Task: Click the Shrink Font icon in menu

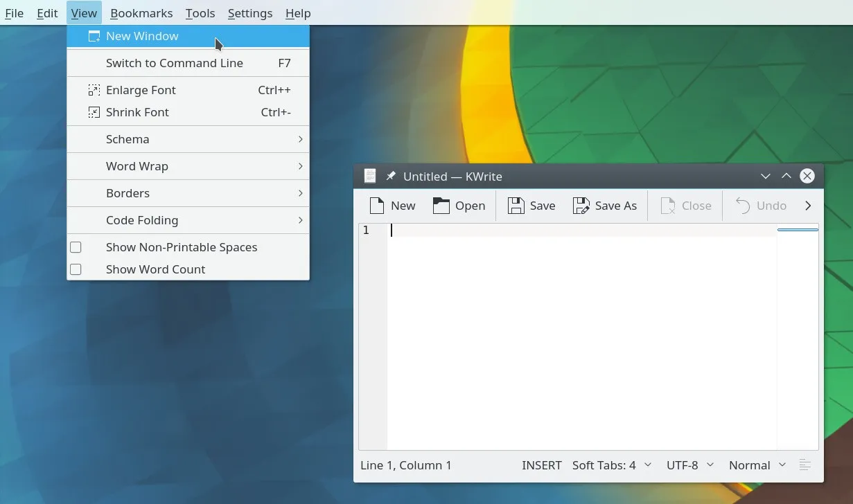Action: [x=94, y=112]
